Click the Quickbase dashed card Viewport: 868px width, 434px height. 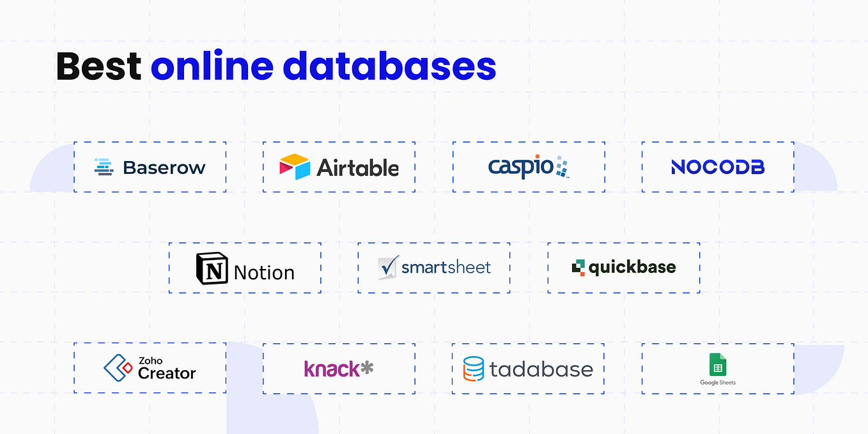[623, 268]
